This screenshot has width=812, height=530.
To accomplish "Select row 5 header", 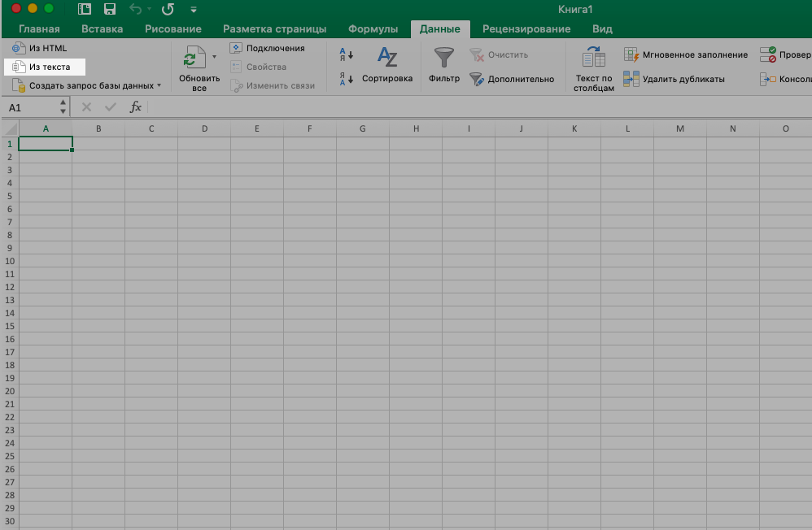I will pyautogui.click(x=10, y=196).
